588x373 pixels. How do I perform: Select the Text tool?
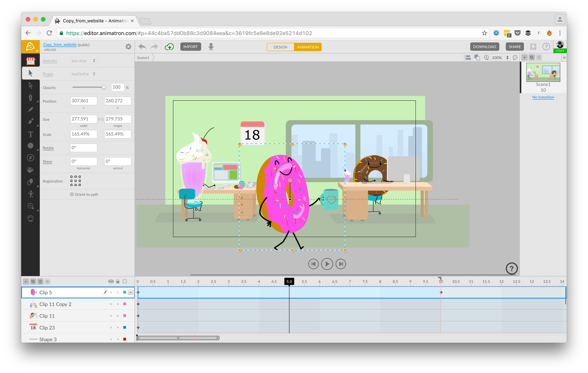[30, 134]
